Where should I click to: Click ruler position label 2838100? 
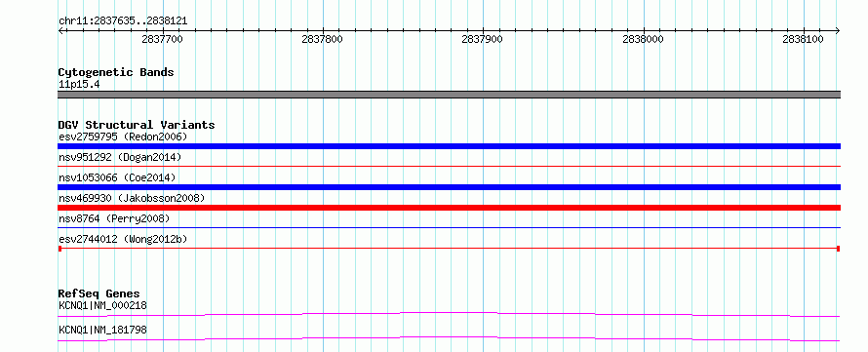click(x=804, y=39)
